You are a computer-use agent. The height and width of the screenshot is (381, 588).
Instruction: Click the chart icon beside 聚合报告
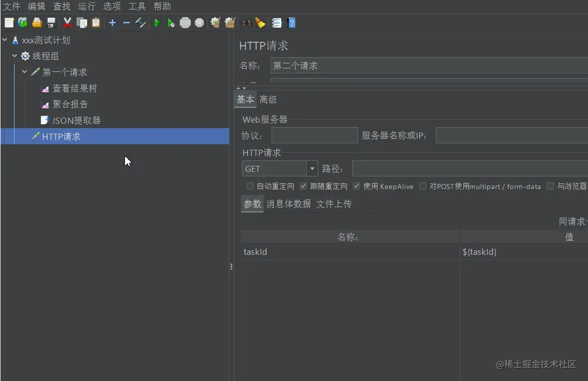click(45, 105)
